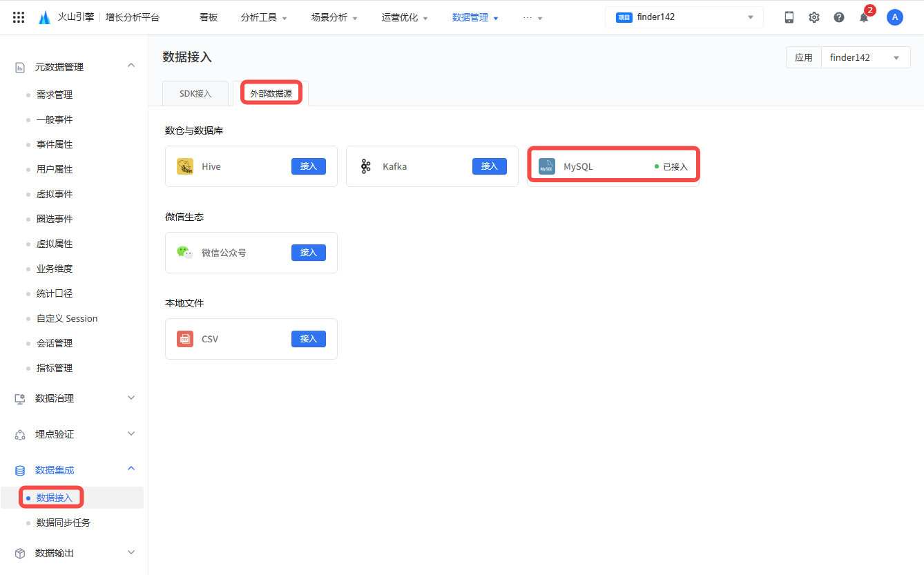The height and width of the screenshot is (575, 924).
Task: Click the 数据集成 database icon
Action: coord(20,470)
